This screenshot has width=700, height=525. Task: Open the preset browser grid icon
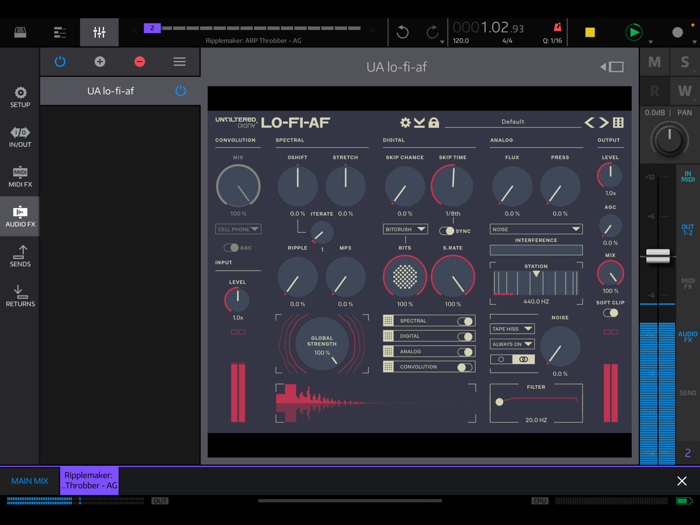pos(618,122)
